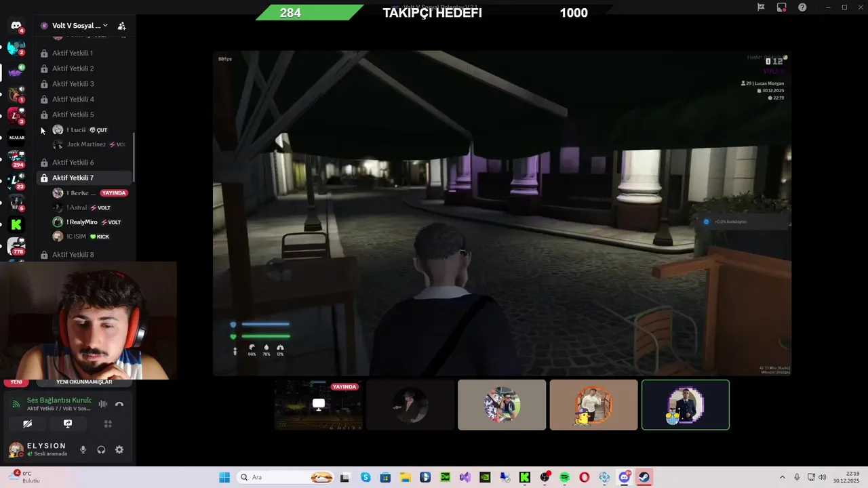Click the flag icon in title bar
Viewport: 868px width, 488px height.
761,7
